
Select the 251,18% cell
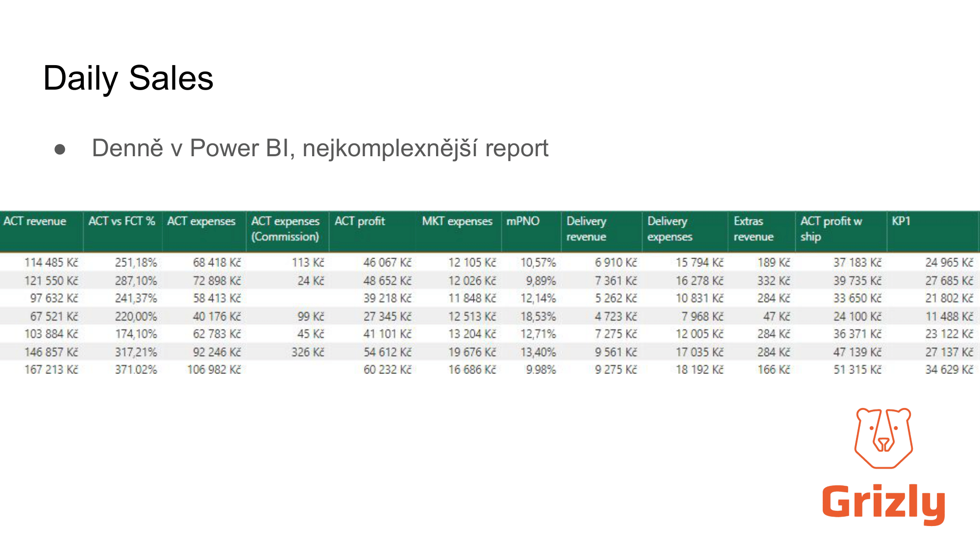pyautogui.click(x=136, y=263)
